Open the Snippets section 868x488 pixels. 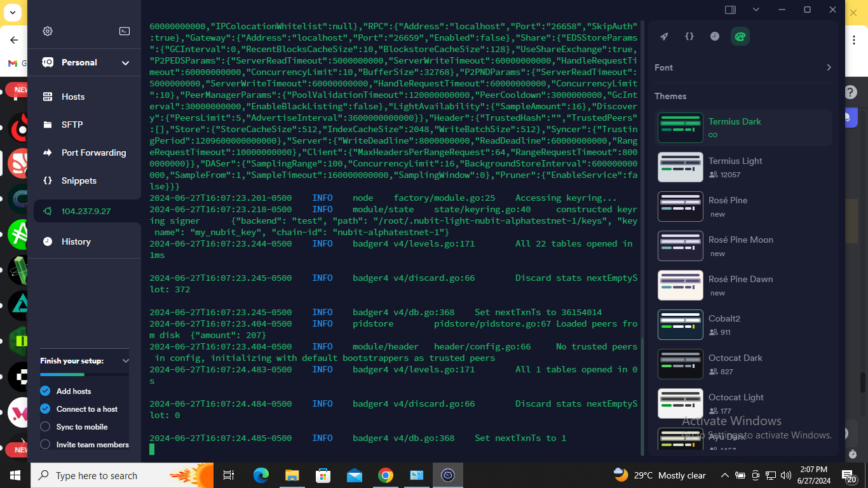[x=84, y=180]
